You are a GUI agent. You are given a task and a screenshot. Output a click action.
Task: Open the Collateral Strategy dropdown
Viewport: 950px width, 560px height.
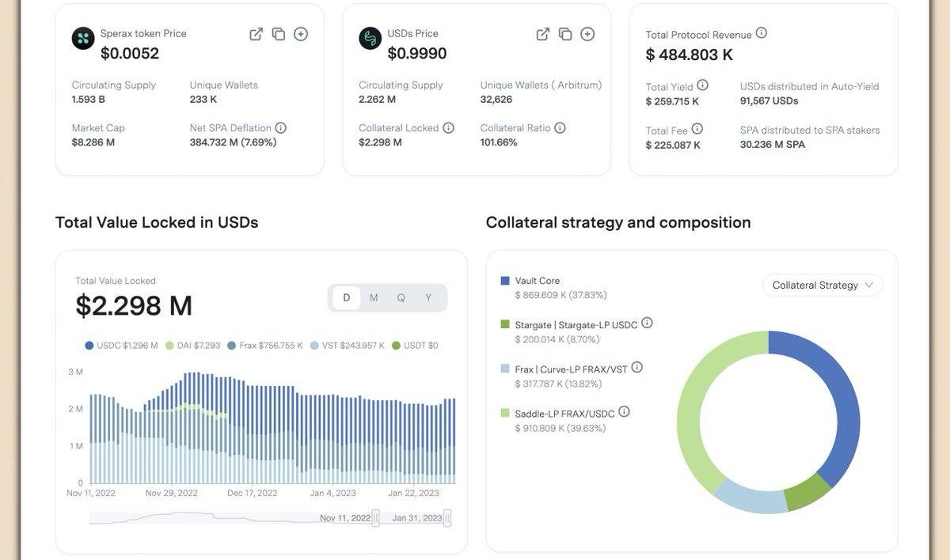(823, 286)
